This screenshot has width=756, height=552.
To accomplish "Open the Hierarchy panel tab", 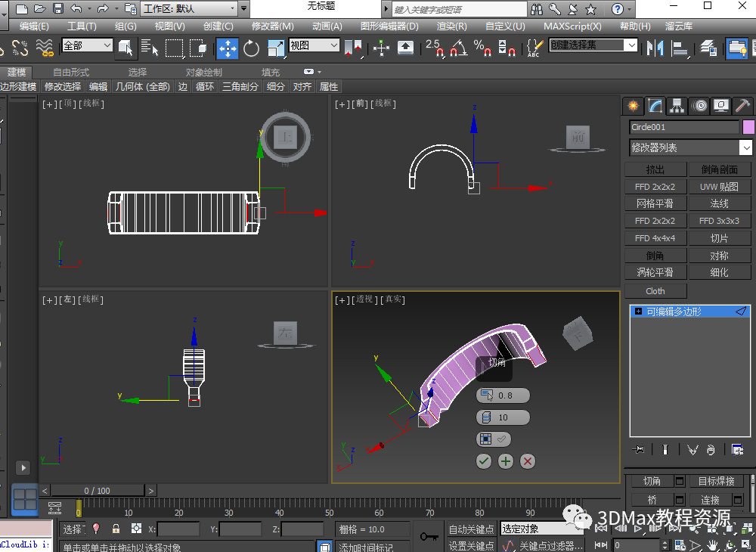I will point(677,106).
